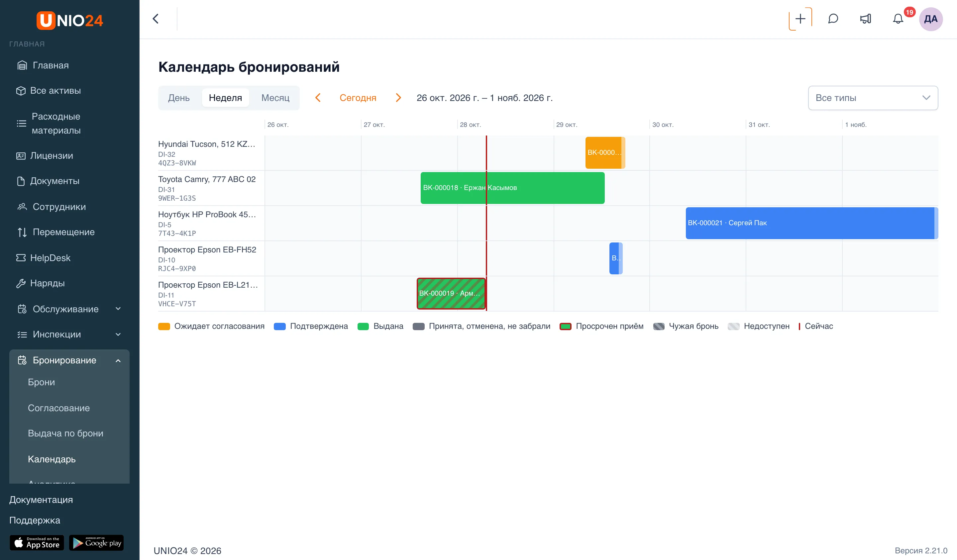957x560 pixels.
Task: Go to next week arrow
Action: (398, 98)
